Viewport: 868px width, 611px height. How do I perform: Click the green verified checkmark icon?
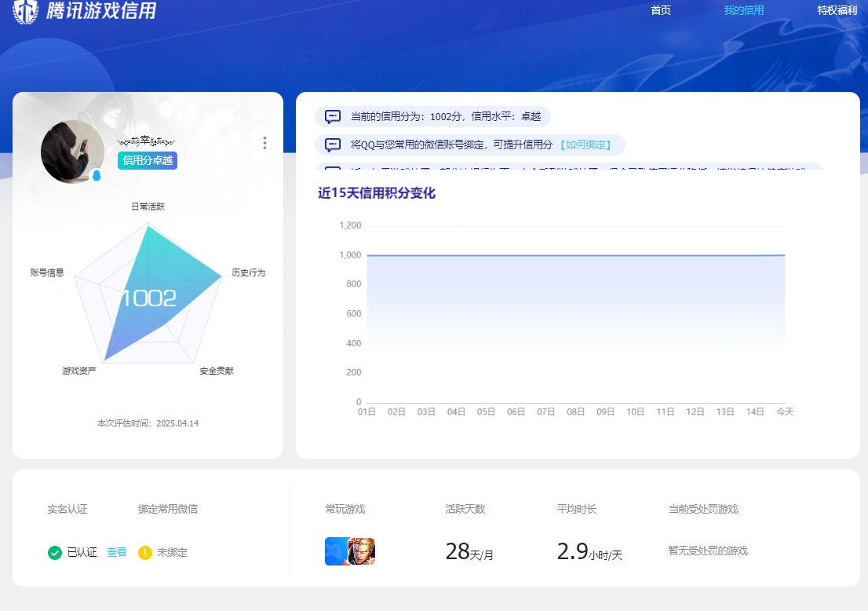click(55, 553)
